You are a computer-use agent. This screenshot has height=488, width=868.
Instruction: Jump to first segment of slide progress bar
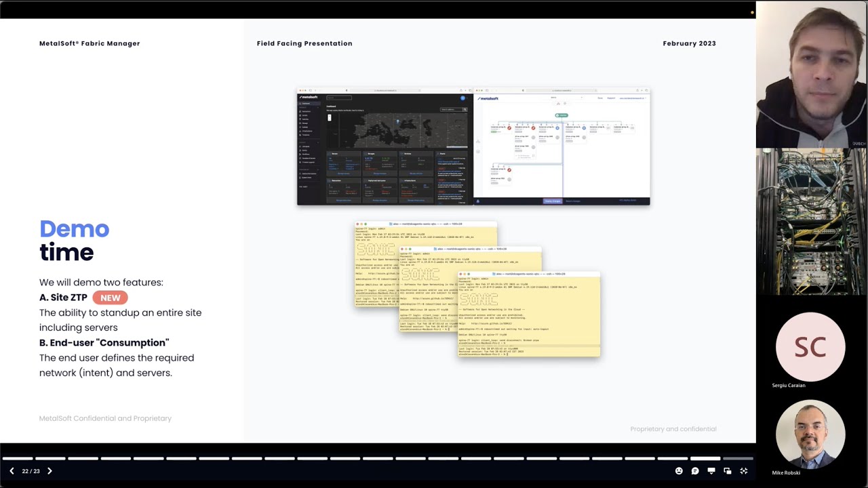pos(18,459)
